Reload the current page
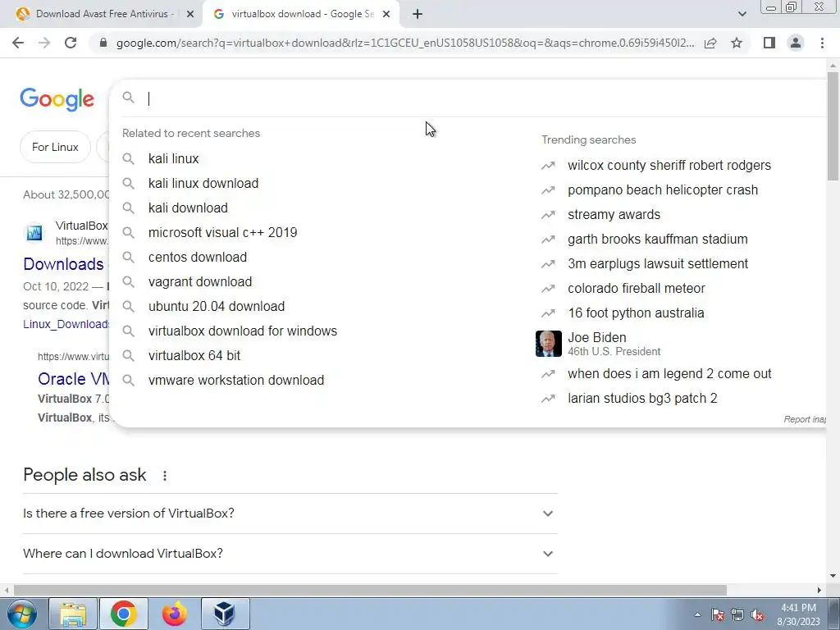 (x=71, y=43)
